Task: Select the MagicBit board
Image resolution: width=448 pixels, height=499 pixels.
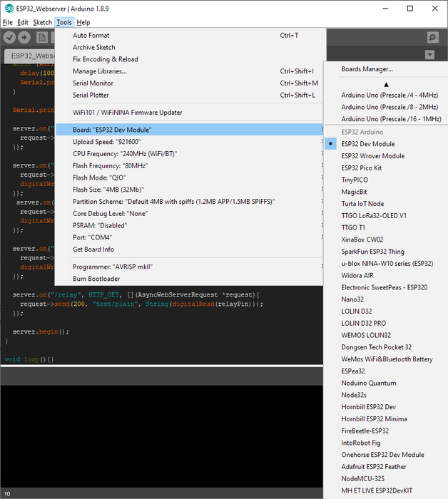Action: pos(386,192)
